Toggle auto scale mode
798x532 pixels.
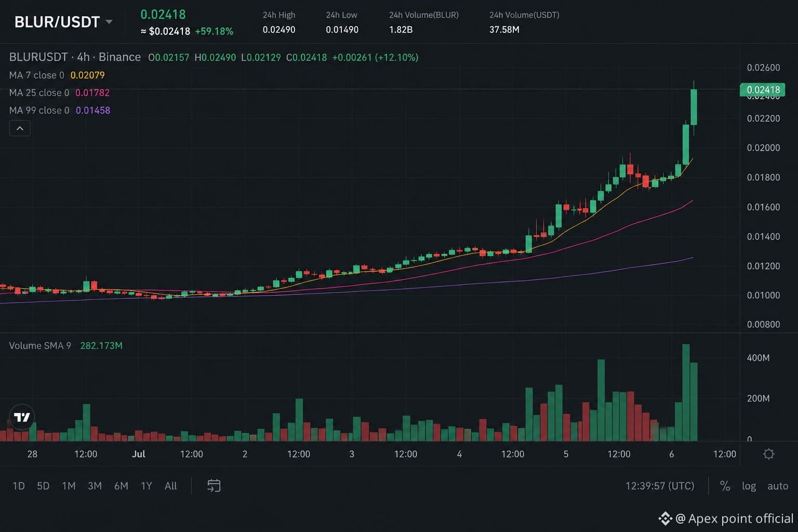point(778,486)
